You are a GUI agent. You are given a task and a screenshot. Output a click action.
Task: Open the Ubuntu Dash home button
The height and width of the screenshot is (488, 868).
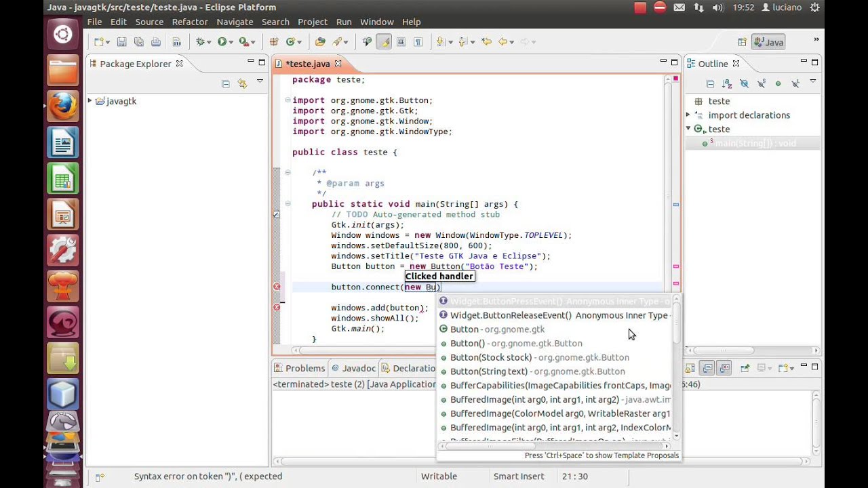63,34
